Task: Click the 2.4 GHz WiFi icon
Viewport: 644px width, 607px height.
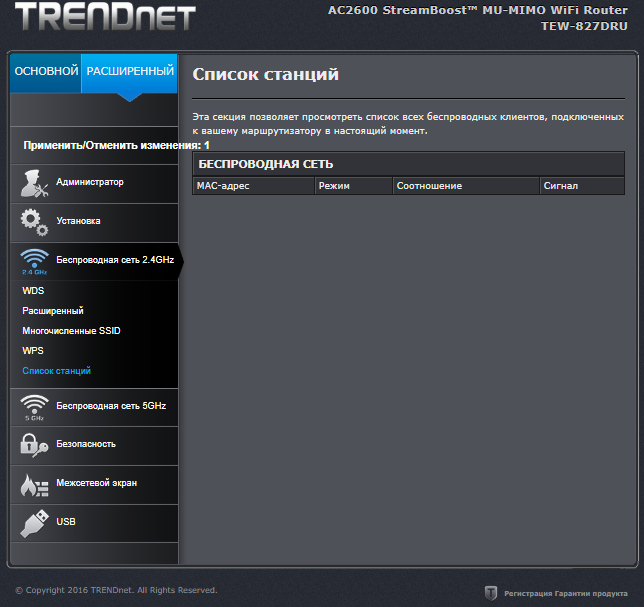Action: tap(34, 261)
